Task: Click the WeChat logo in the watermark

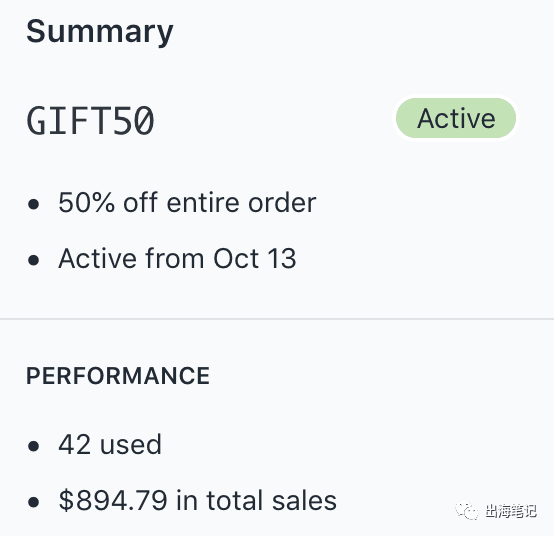Action: (466, 511)
